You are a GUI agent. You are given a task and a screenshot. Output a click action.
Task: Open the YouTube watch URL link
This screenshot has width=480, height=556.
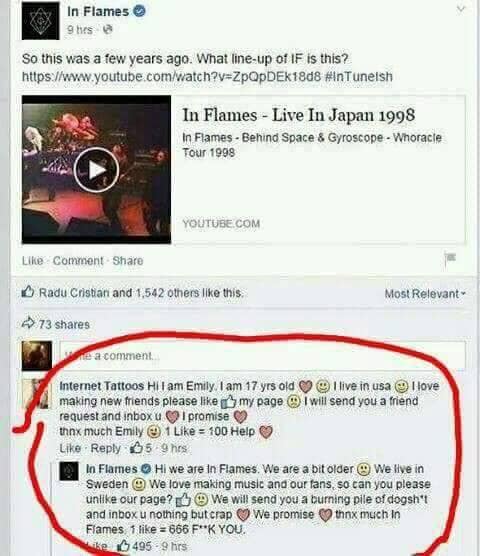click(x=171, y=76)
